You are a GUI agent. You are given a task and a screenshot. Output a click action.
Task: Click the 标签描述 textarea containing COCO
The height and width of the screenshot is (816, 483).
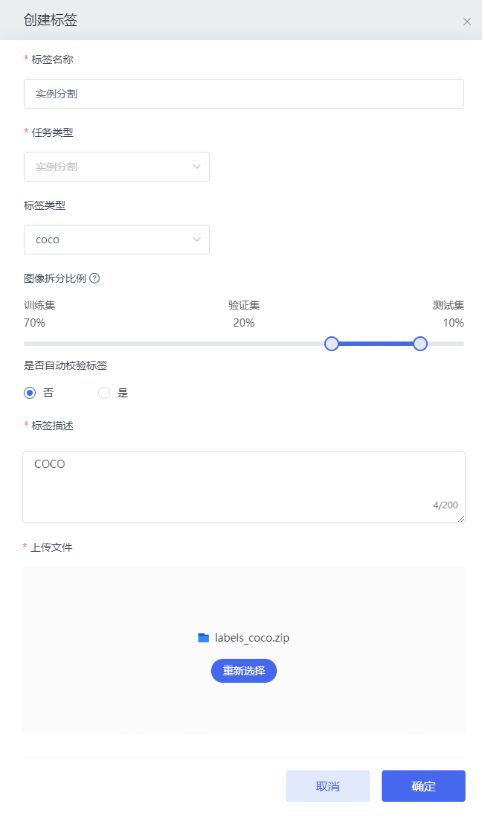pyautogui.click(x=244, y=487)
